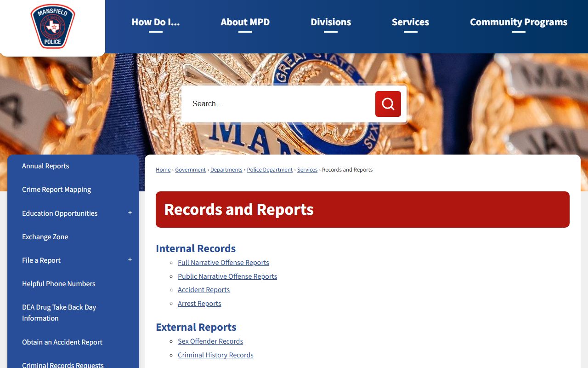Viewport: 588px width, 368px height.
Task: Click the Internal Records heading
Action: coord(196,248)
